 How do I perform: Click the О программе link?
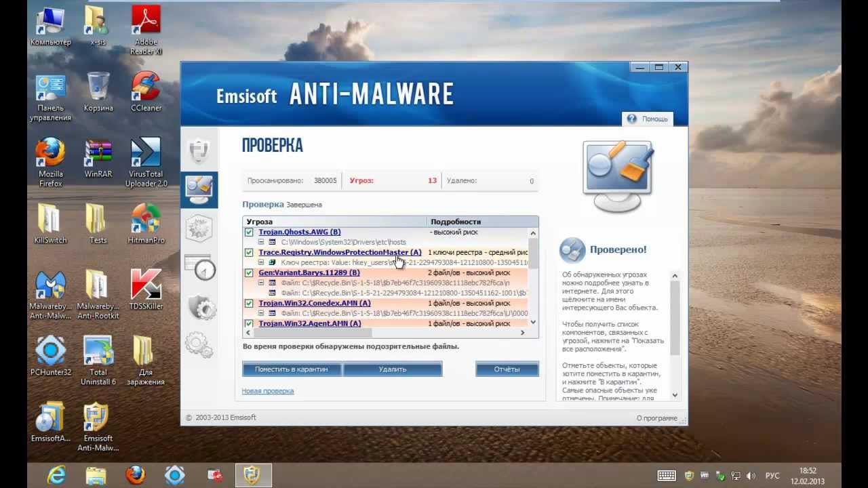tap(656, 418)
